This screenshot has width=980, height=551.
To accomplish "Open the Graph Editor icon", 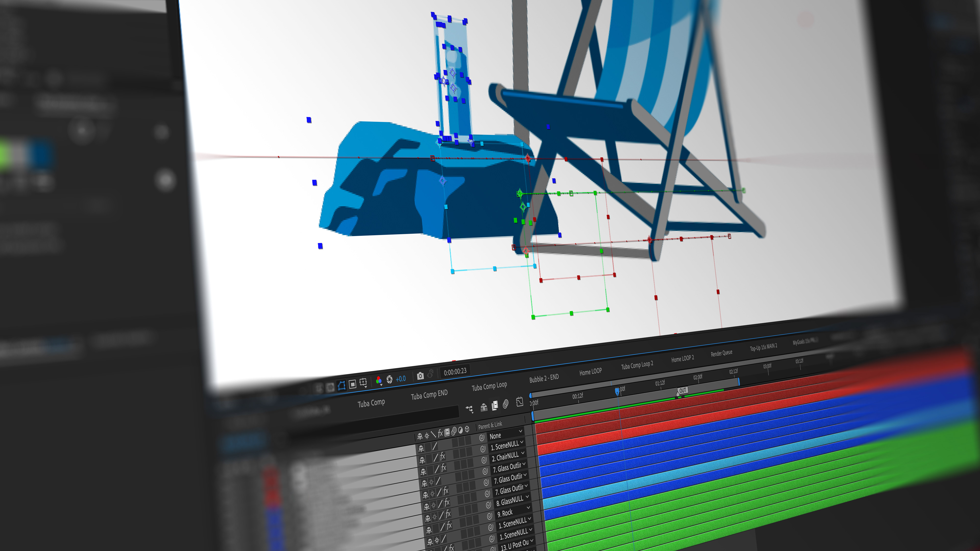I will [x=520, y=402].
